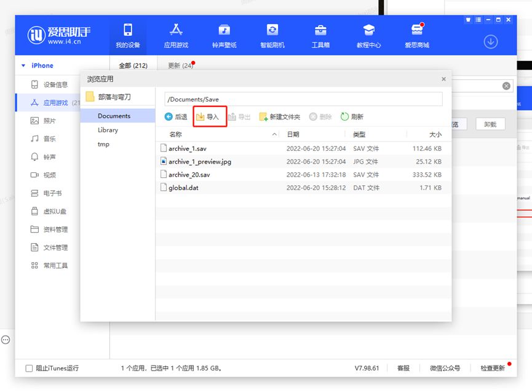
Task: Close the 浏览应用 dialog
Action: coord(443,79)
